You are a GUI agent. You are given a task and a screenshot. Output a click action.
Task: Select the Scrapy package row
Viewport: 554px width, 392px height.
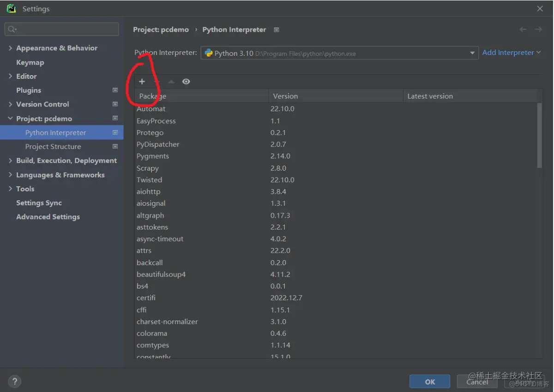click(336, 168)
